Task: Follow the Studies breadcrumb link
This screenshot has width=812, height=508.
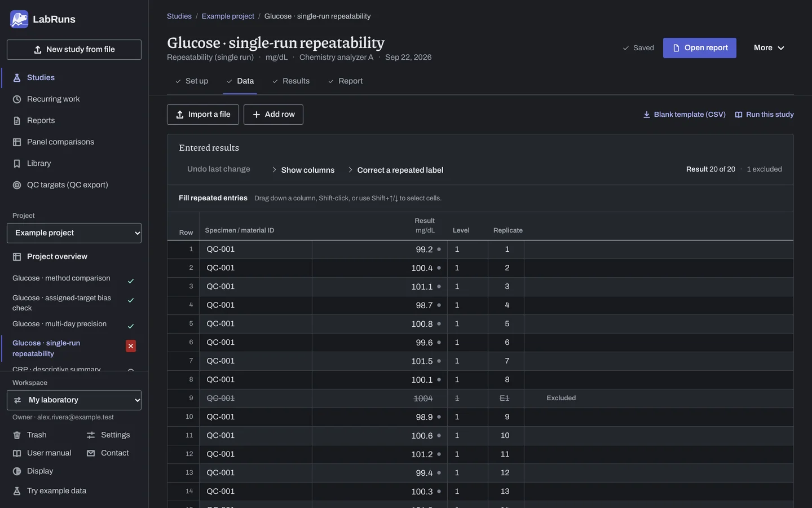Action: [179, 16]
